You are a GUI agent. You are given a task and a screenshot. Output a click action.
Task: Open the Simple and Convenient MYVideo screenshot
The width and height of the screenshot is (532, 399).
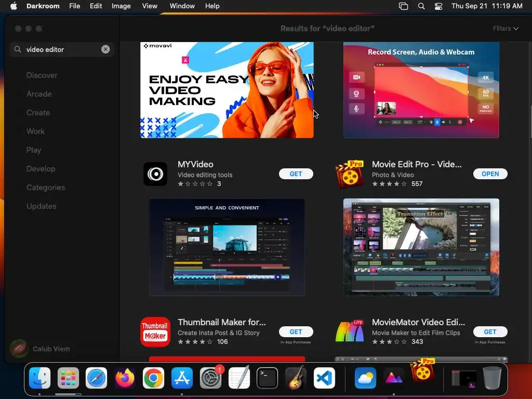[x=227, y=247]
